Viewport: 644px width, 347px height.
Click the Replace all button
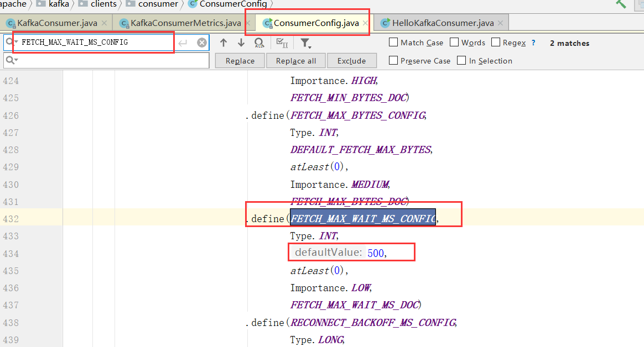pyautogui.click(x=296, y=61)
